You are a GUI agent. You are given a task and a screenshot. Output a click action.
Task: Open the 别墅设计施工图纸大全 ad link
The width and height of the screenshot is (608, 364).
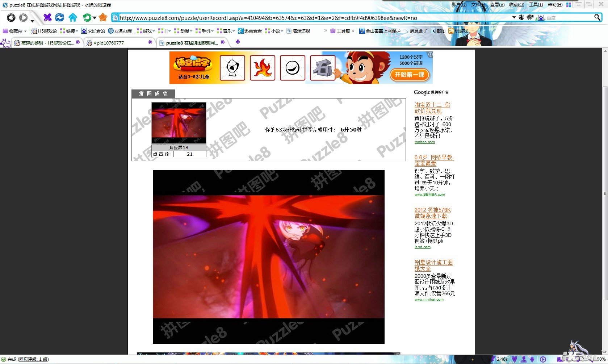point(434,265)
